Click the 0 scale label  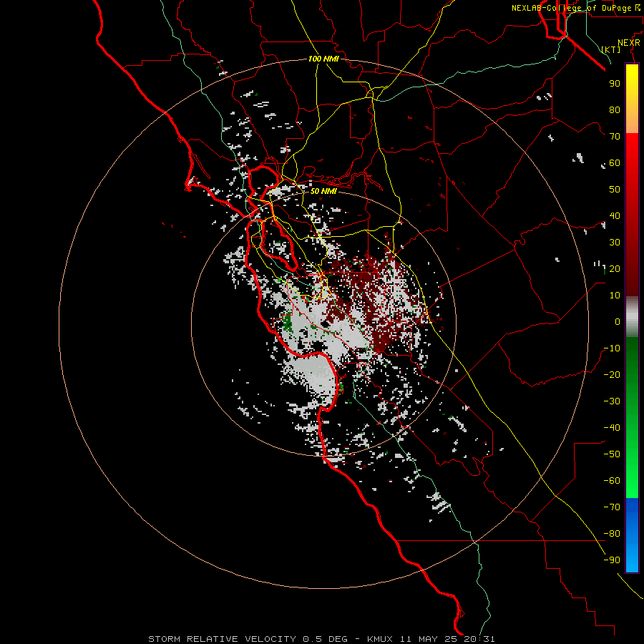point(618,321)
